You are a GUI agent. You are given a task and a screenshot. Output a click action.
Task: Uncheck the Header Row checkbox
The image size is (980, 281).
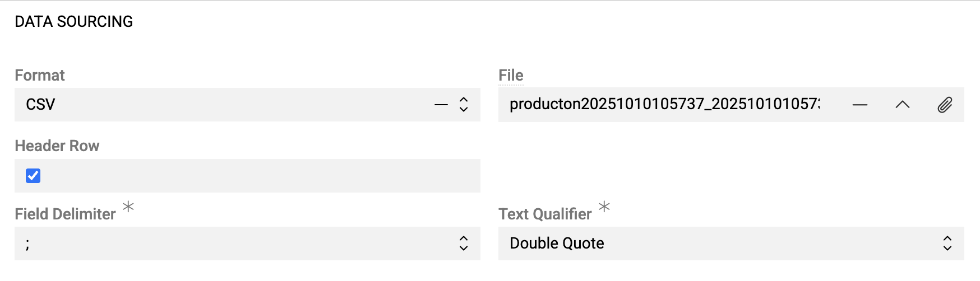point(33,176)
